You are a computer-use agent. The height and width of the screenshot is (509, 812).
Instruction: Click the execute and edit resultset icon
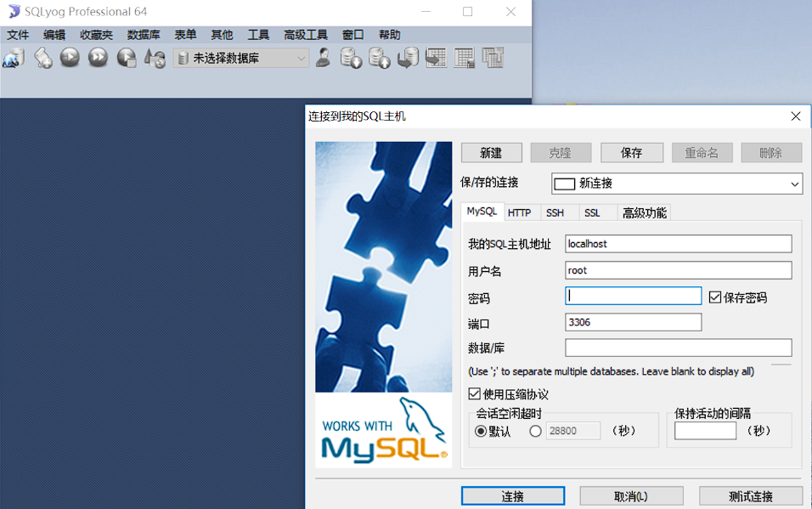click(x=127, y=58)
